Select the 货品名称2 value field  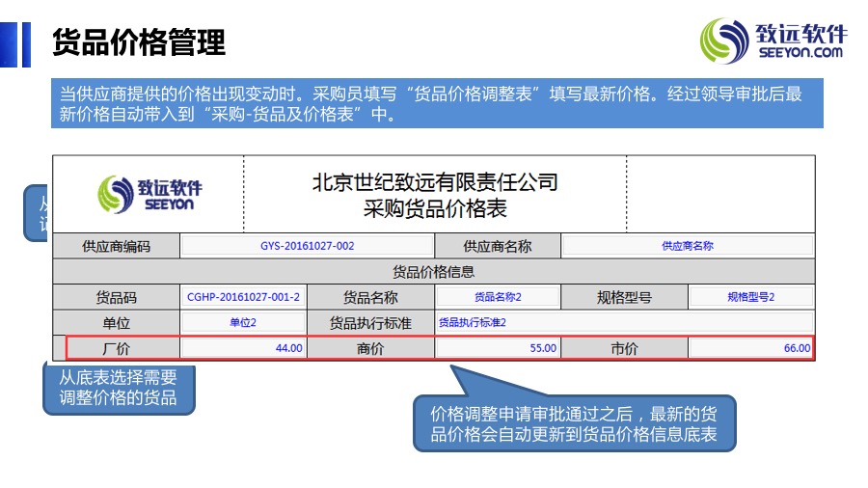[x=497, y=297]
